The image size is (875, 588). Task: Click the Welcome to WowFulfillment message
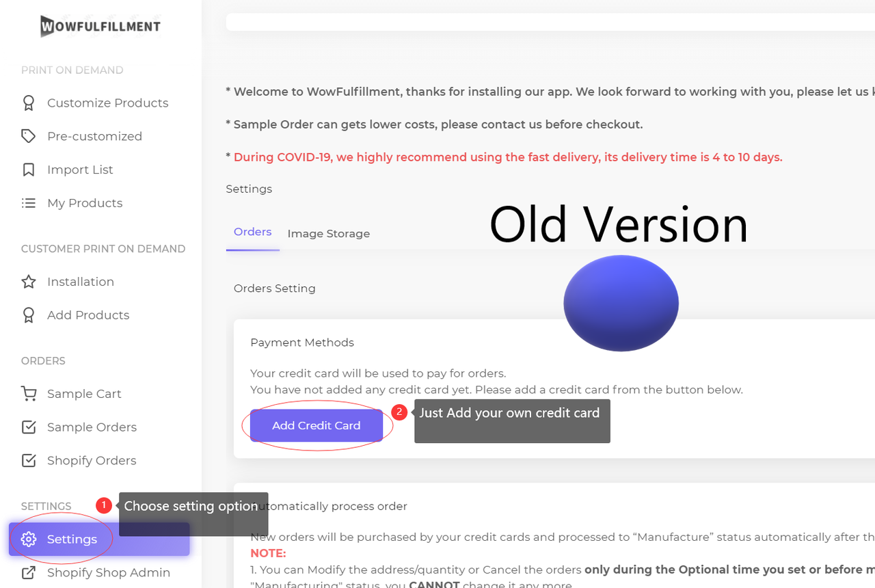coord(550,92)
